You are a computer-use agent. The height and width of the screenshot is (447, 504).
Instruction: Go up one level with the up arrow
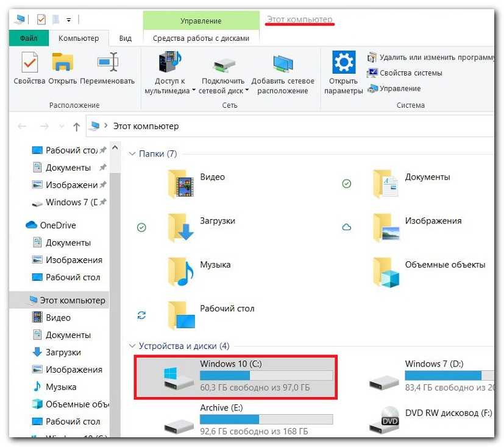[76, 127]
